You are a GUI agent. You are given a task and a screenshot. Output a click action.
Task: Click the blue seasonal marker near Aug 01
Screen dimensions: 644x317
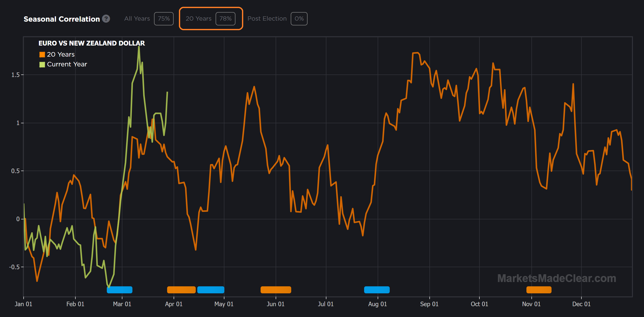(x=377, y=290)
